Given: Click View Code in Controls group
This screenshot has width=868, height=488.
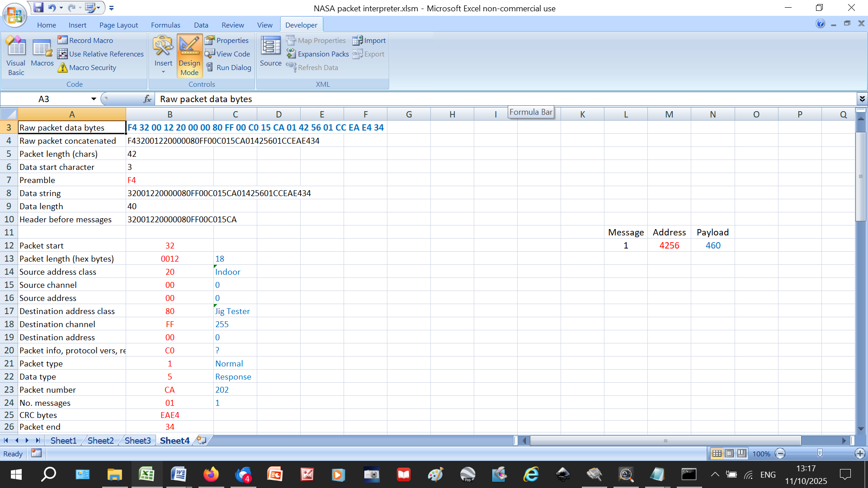Looking at the screenshot, I should tap(227, 54).
